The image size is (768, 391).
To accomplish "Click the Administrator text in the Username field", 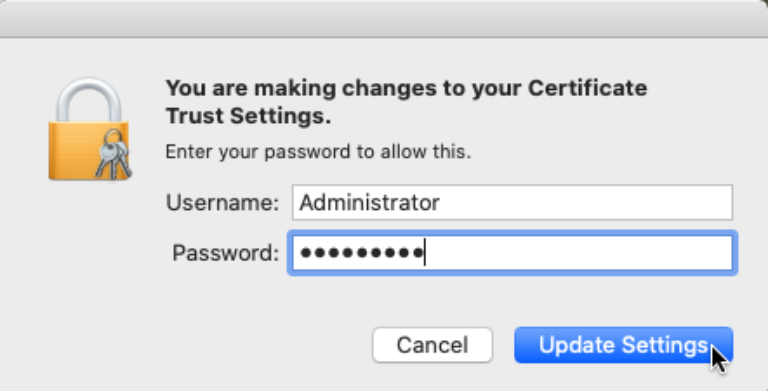I will (x=370, y=203).
